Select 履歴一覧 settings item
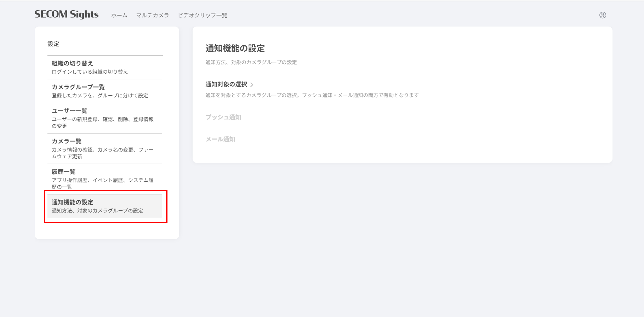The height and width of the screenshot is (317, 644). pos(105,179)
